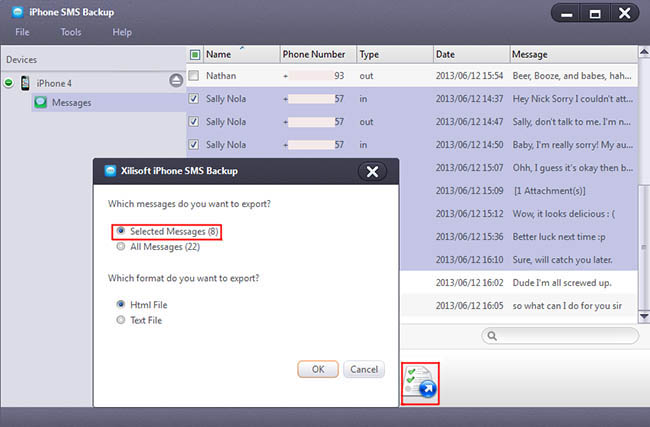
Task: Close the Xilisoft export dialog
Action: point(372,171)
